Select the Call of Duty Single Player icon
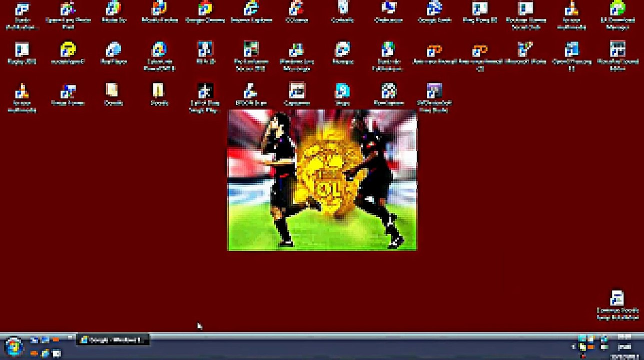Image resolution: width=644 pixels, height=360 pixels. tap(205, 98)
